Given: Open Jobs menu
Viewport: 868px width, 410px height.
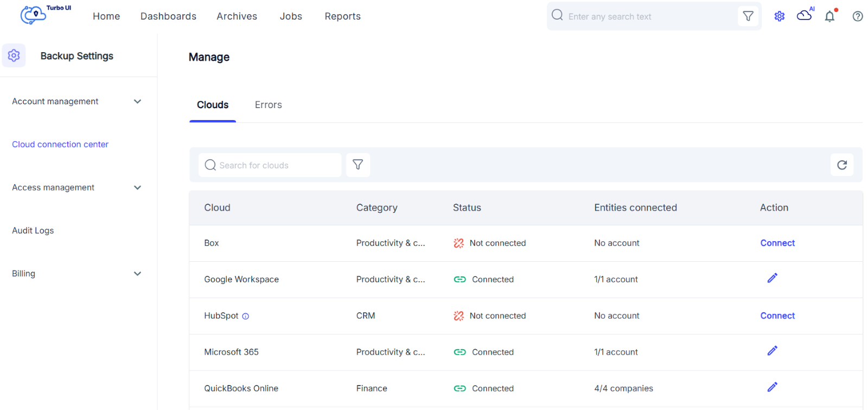Looking at the screenshot, I should [291, 16].
